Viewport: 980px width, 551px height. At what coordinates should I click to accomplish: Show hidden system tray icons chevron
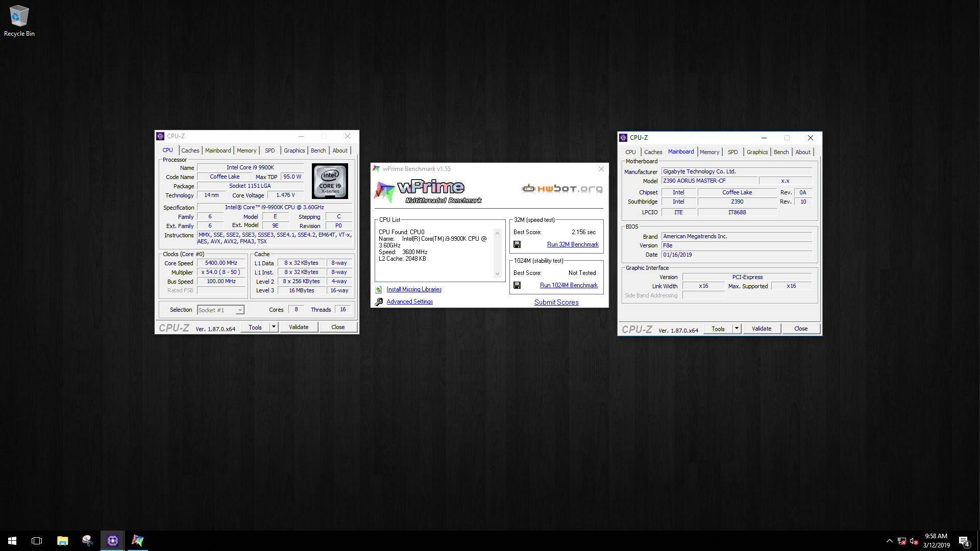coord(889,541)
